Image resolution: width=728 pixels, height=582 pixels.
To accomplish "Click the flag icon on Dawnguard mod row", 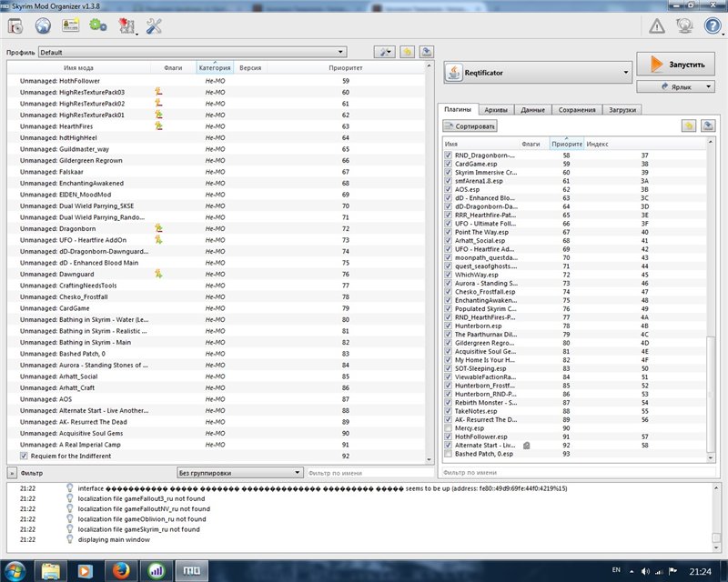I will pyautogui.click(x=158, y=274).
